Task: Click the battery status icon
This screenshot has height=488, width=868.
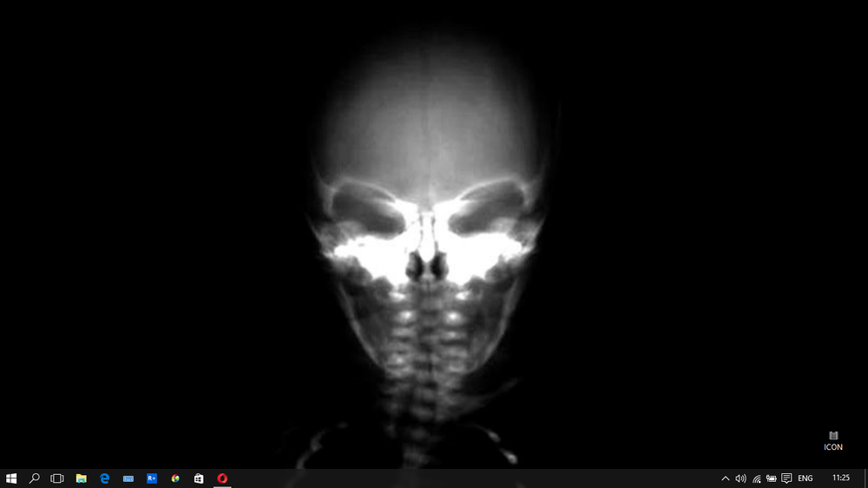Action: [771, 478]
